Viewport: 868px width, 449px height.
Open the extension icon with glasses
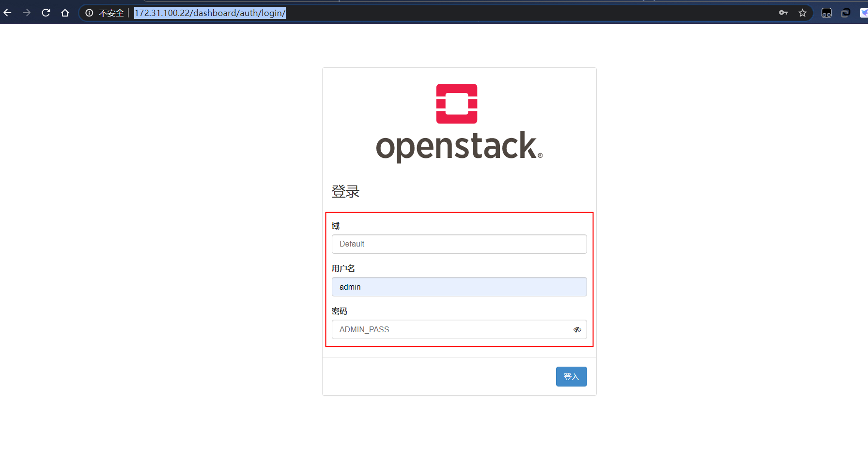(826, 13)
